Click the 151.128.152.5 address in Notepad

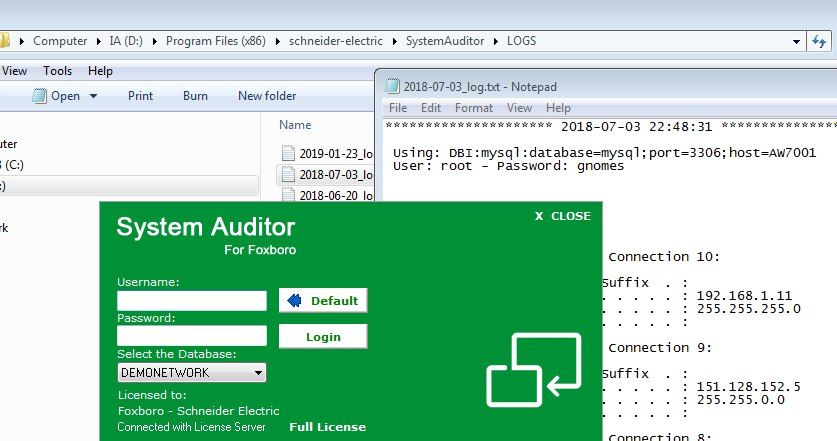pos(748,387)
